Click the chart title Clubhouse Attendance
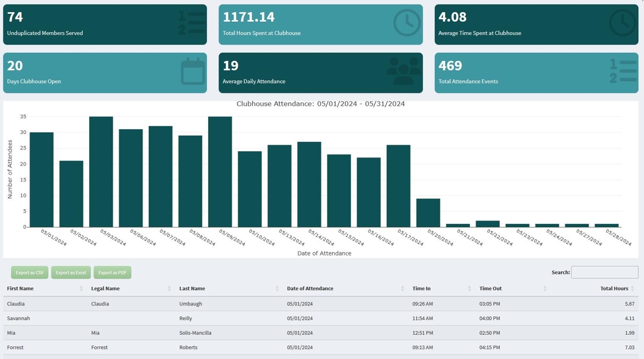This screenshot has width=644, height=359. [x=320, y=104]
